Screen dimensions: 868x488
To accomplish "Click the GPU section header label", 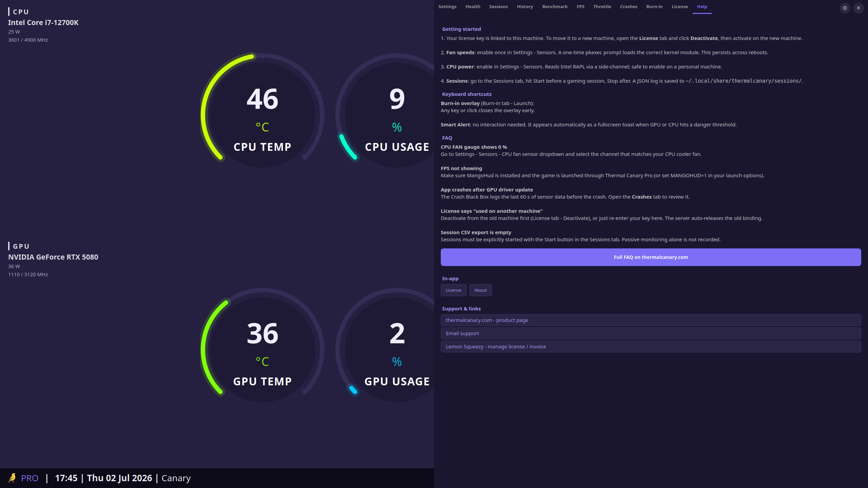I will (21, 246).
